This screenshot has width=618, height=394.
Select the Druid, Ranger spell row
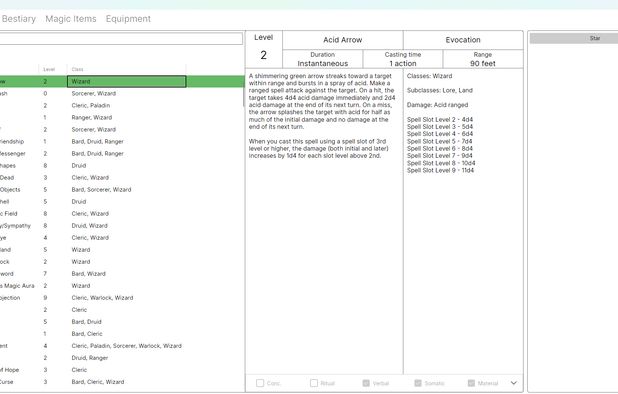(x=121, y=358)
